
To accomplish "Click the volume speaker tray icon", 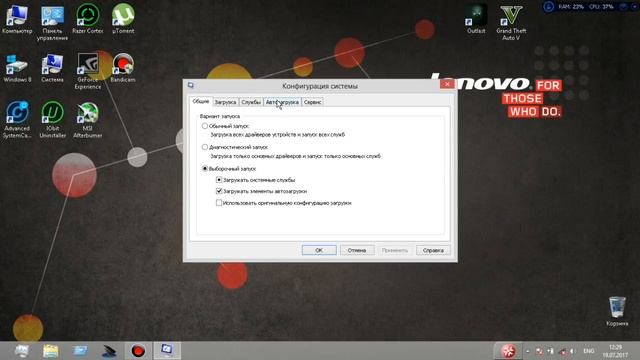I will point(573,351).
